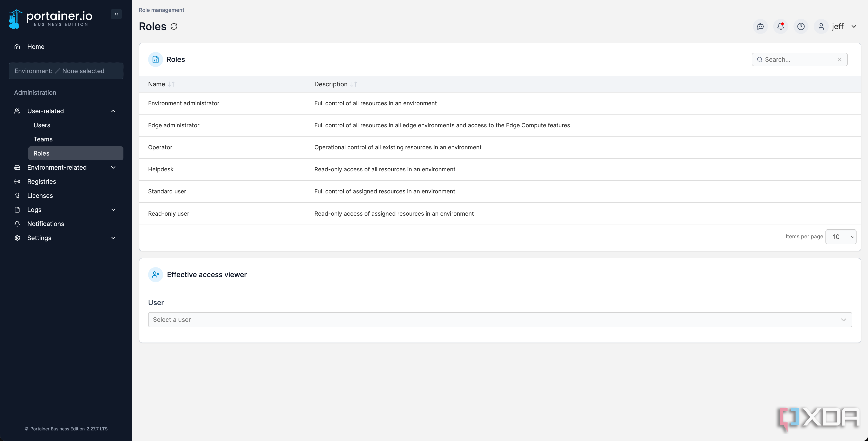The height and width of the screenshot is (441, 868).
Task: Open Registries page link
Action: point(41,182)
